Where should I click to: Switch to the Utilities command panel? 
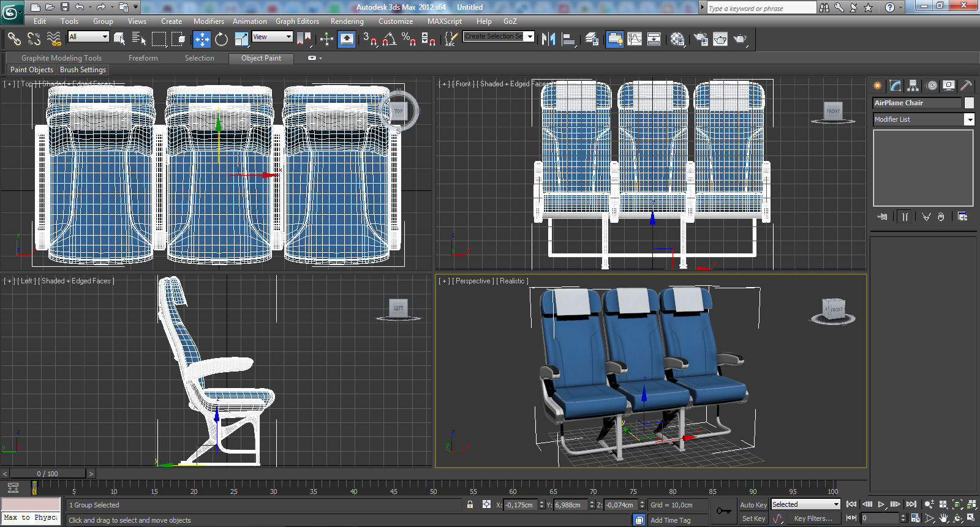point(967,86)
